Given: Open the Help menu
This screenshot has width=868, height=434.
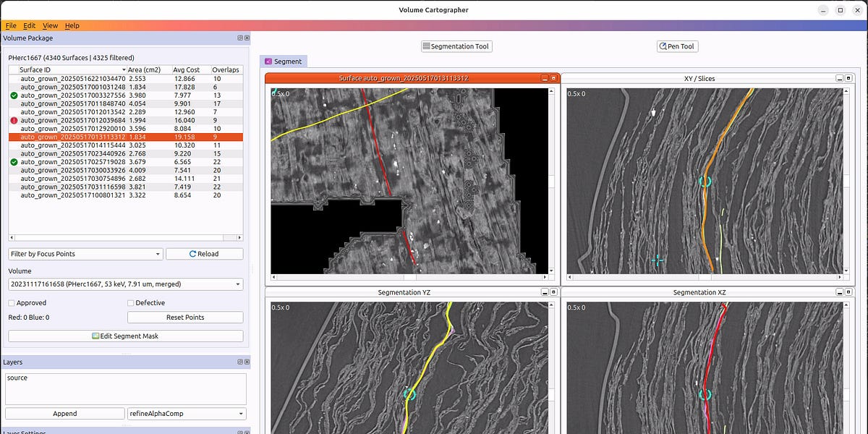Looking at the screenshot, I should point(72,26).
